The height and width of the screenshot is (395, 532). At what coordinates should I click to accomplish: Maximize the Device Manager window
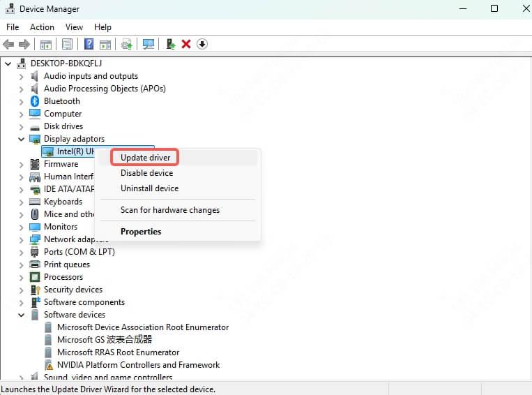(494, 8)
